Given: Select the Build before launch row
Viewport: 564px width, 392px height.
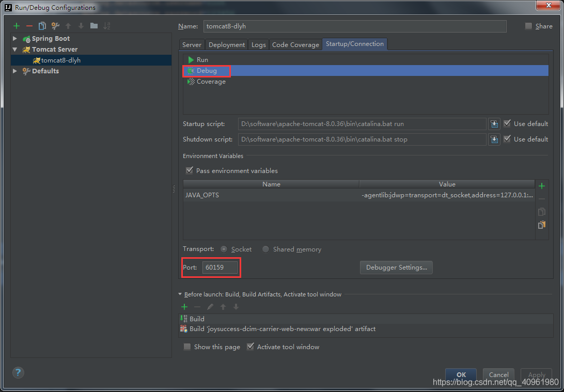Looking at the screenshot, I should click(x=366, y=319).
